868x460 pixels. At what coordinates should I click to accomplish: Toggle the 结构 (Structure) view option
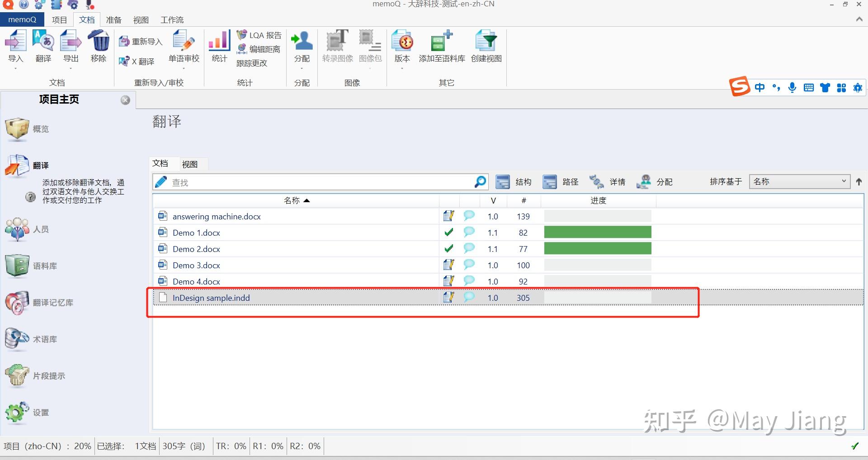(x=514, y=181)
